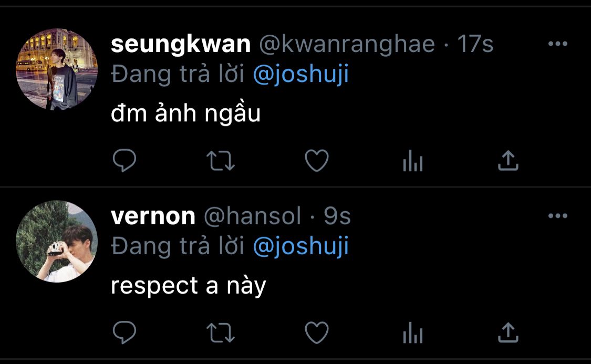Screen dimensions: 591x364
Task: Open seungkwan's profile picture
Action: 57,69
